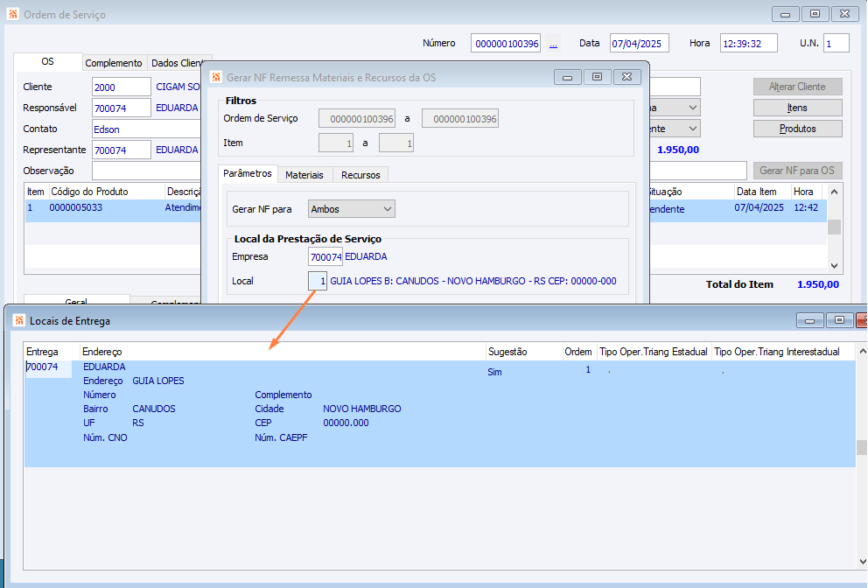The image size is (868, 588).
Task: Minimize the Locais de Entrega window
Action: click(x=810, y=320)
